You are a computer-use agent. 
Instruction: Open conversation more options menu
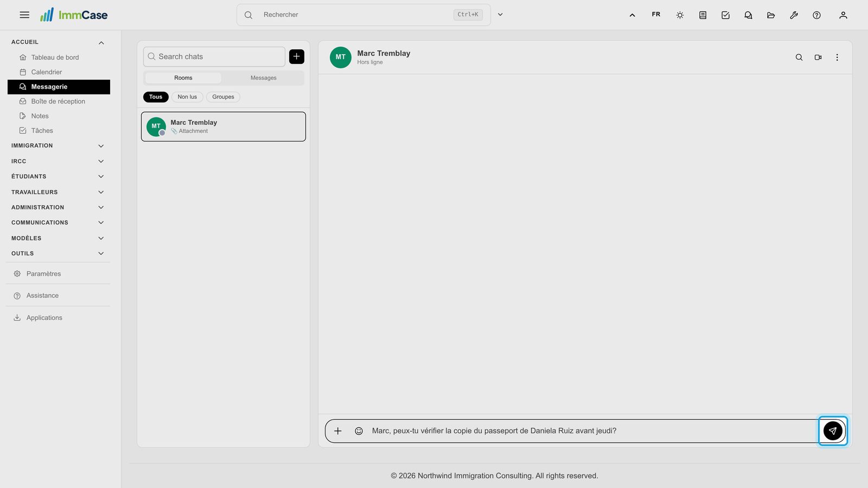coord(837,57)
